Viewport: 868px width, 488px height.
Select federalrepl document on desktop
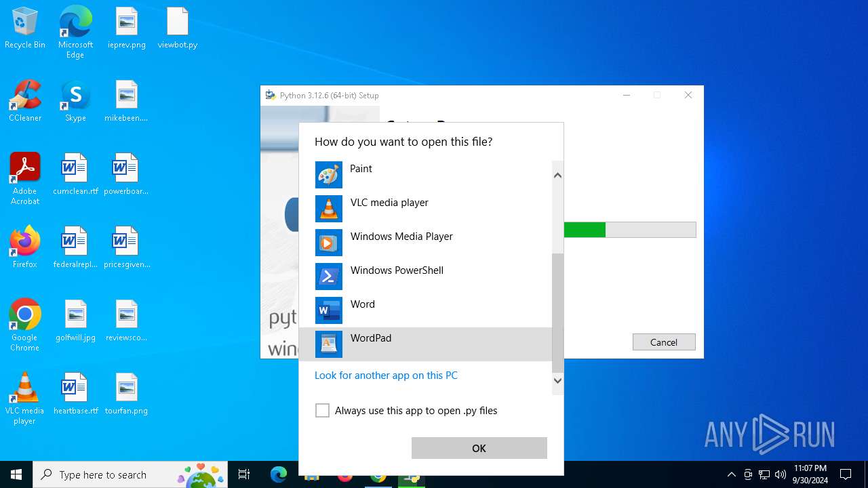75,248
